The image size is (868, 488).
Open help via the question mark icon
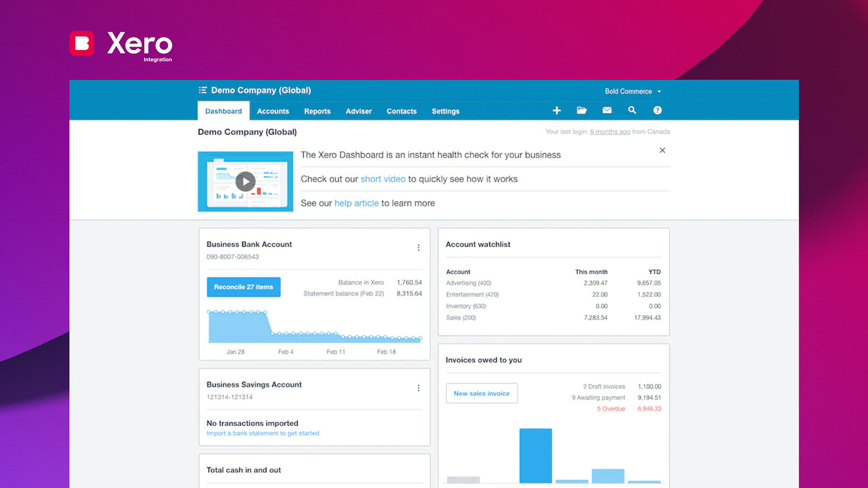[658, 110]
